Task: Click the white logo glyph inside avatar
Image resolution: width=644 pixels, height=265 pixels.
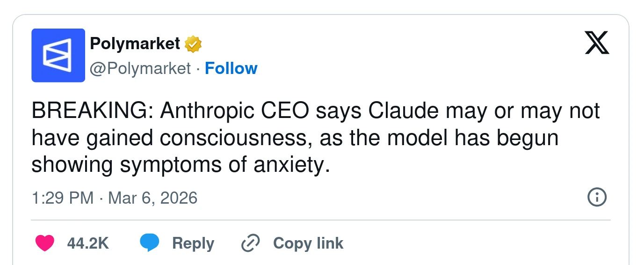Action: pyautogui.click(x=57, y=55)
